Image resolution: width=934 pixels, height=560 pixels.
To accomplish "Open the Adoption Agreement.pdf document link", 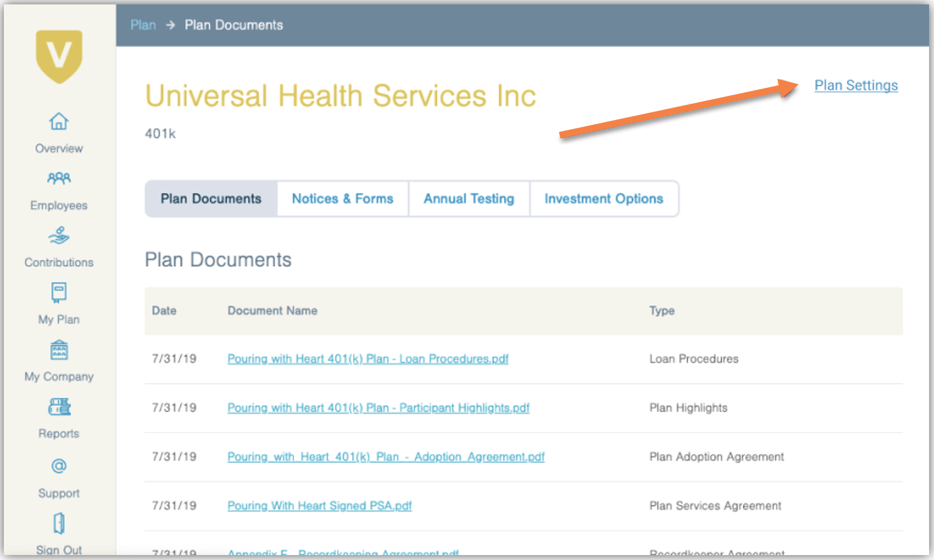I will 386,457.
